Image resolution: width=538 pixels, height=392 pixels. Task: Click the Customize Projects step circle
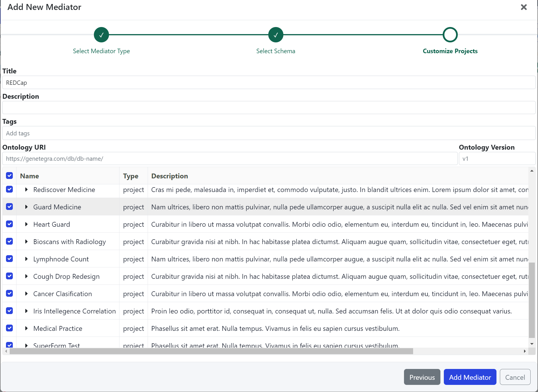(x=450, y=35)
